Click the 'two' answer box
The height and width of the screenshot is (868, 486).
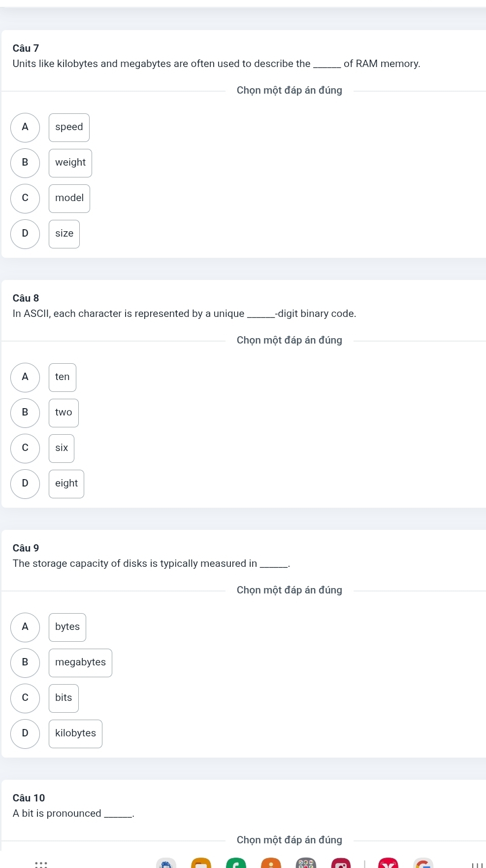pos(64,413)
